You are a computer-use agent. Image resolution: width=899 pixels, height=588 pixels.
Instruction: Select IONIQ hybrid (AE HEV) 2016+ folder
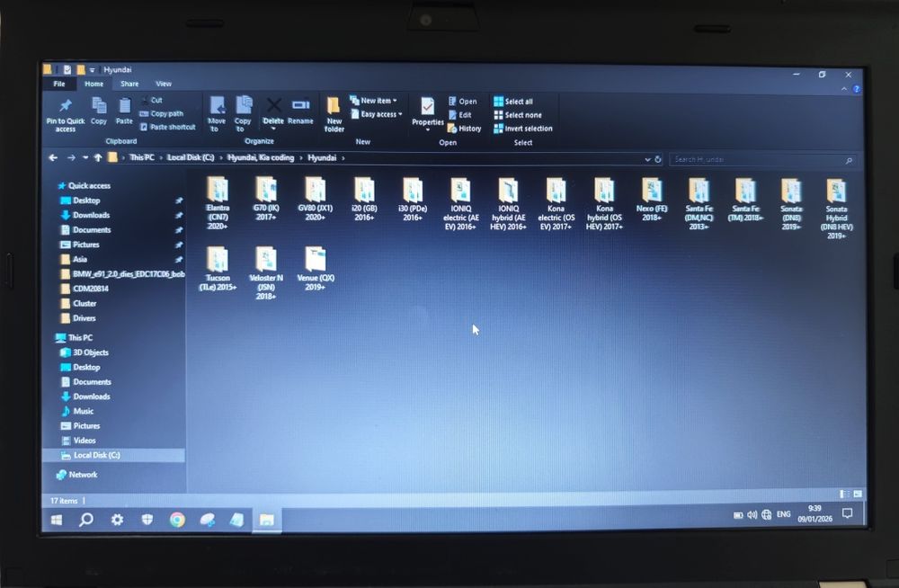[x=508, y=204]
